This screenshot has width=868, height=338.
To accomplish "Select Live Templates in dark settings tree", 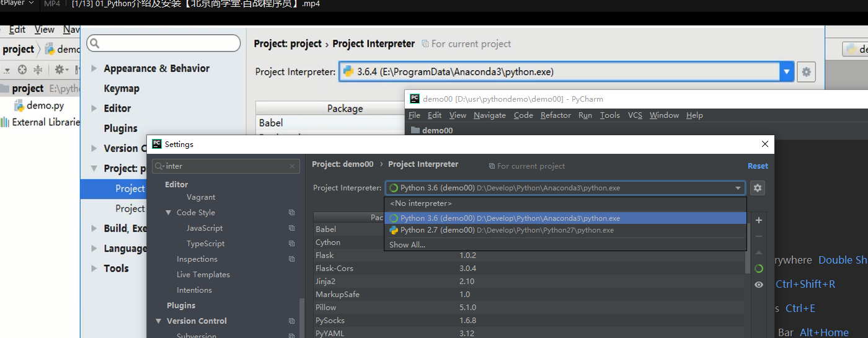I will pos(203,275).
